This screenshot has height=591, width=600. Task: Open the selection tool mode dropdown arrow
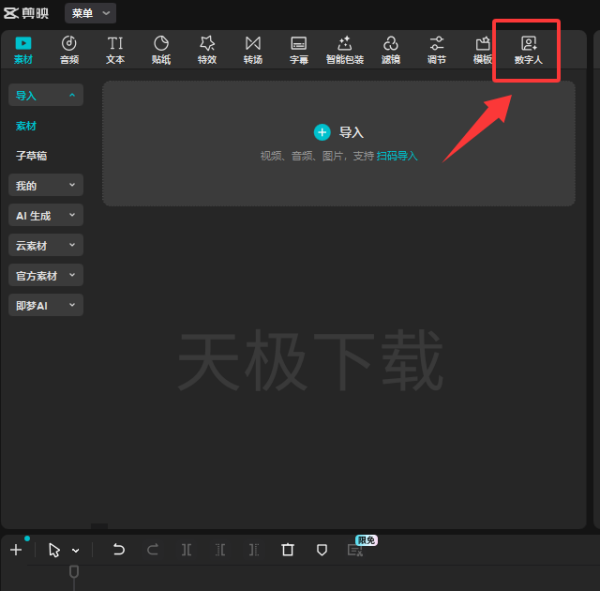click(x=76, y=551)
